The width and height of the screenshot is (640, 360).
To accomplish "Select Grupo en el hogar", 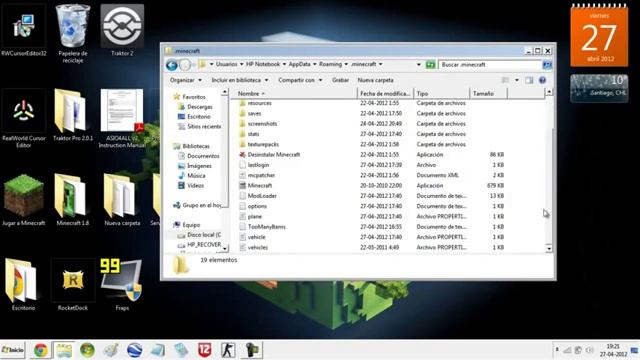I will coord(197,205).
